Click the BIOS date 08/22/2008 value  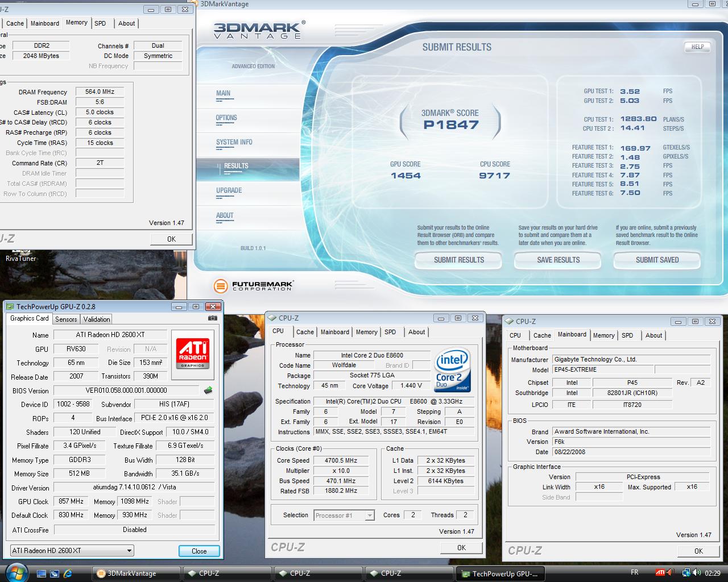coord(631,452)
